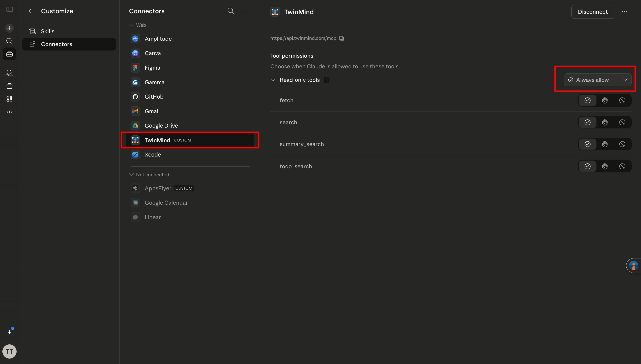Image resolution: width=641 pixels, height=364 pixels.
Task: Click the TT user avatar
Action: [10, 352]
